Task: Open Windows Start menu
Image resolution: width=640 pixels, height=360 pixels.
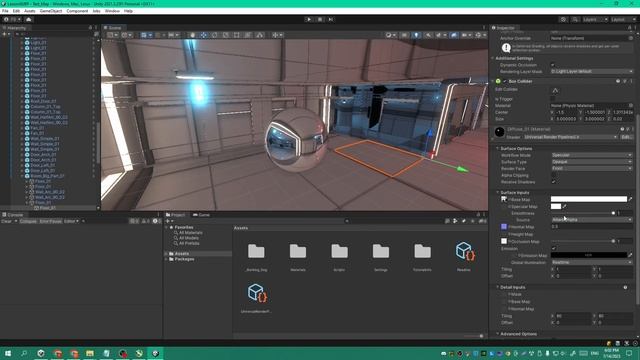Action: (x=8, y=353)
